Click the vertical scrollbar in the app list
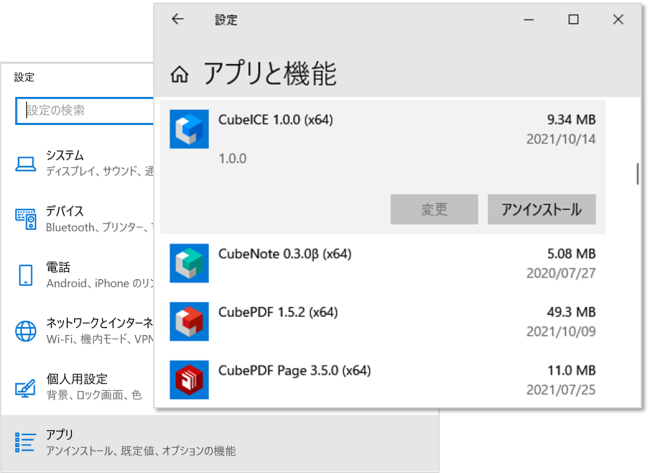The image size is (650, 473). click(637, 174)
